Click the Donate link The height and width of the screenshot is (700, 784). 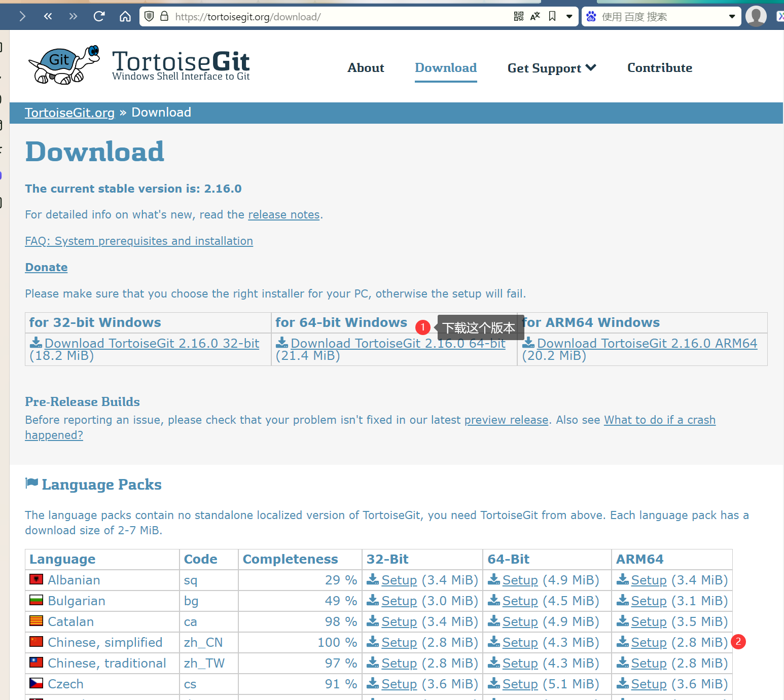pyautogui.click(x=46, y=268)
